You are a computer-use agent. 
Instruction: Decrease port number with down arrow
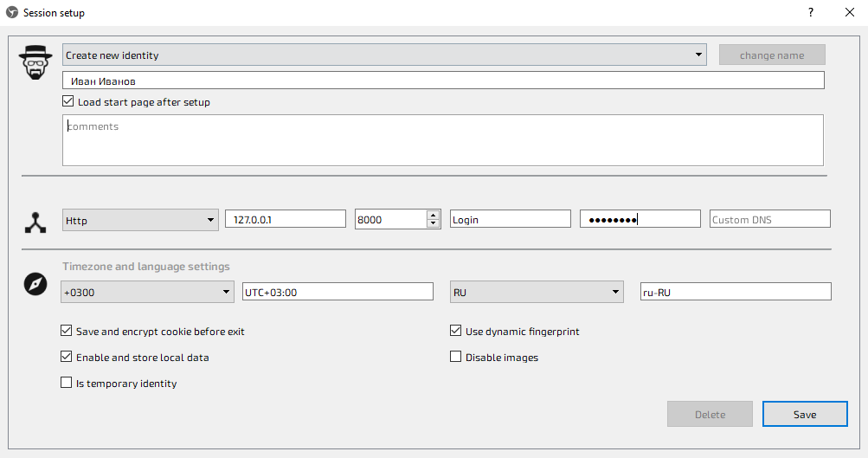click(x=433, y=224)
